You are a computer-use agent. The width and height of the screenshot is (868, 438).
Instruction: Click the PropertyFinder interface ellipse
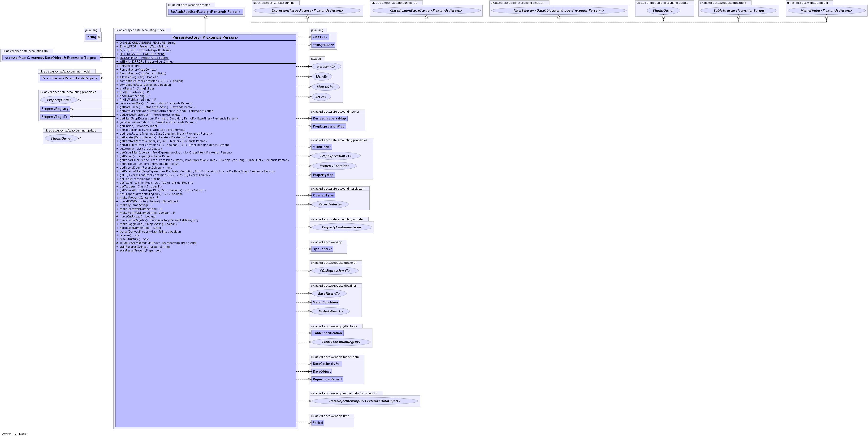click(59, 100)
